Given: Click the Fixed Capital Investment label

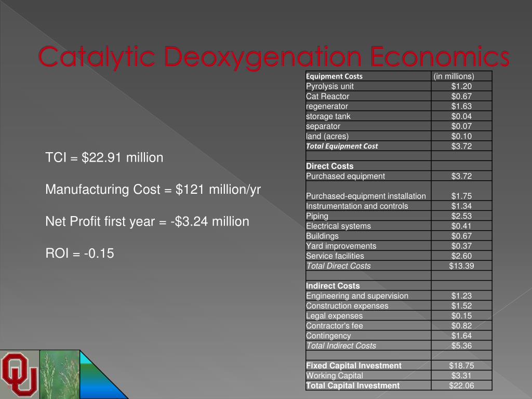Looking at the screenshot, I should 353,366.
